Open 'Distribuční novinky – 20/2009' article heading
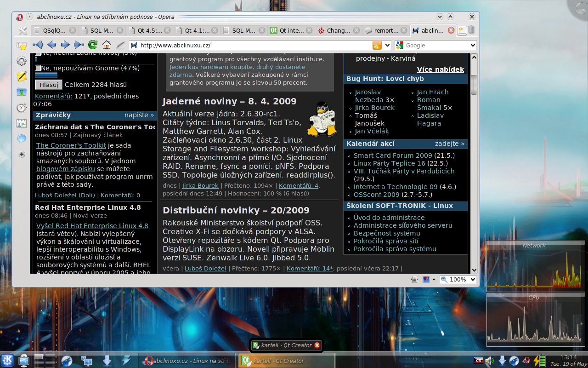588x368 pixels. pyautogui.click(x=236, y=210)
